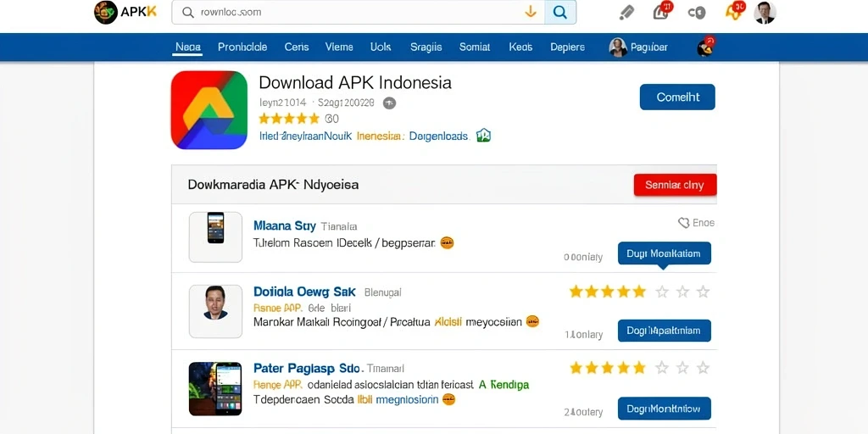
Task: Click the heart Enoe favorite icon
Action: click(x=697, y=223)
